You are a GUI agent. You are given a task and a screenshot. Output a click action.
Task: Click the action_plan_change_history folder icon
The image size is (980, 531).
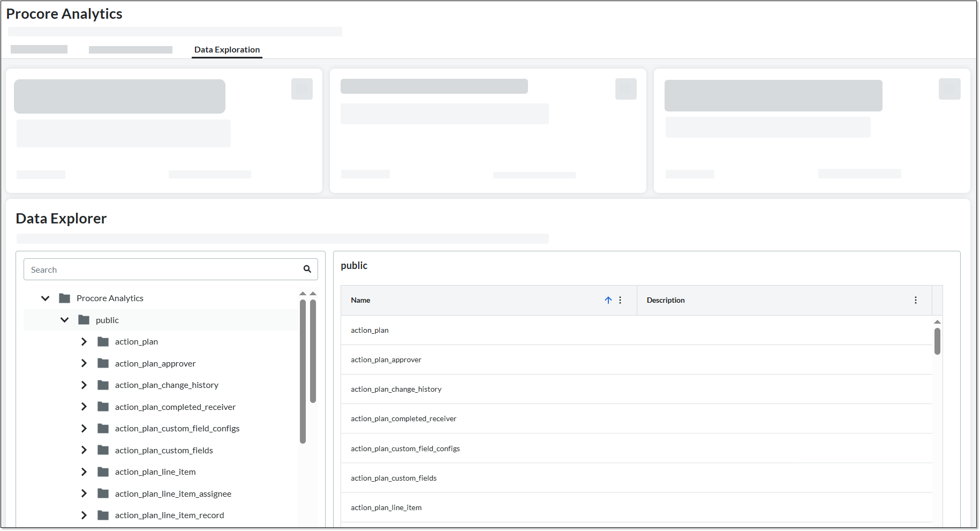tap(103, 385)
